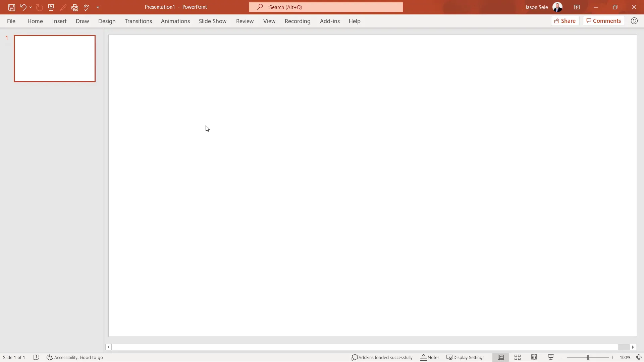The height and width of the screenshot is (362, 644).
Task: Switch to Slide Sorter view icon
Action: [518, 358]
